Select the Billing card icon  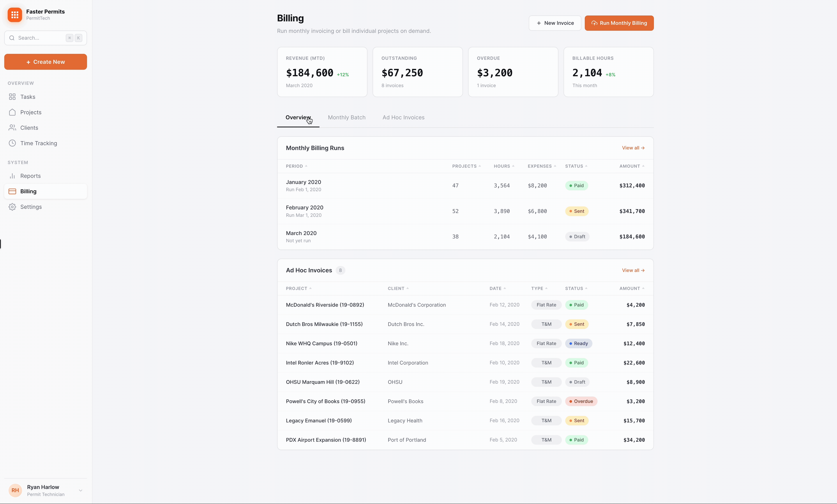12,191
